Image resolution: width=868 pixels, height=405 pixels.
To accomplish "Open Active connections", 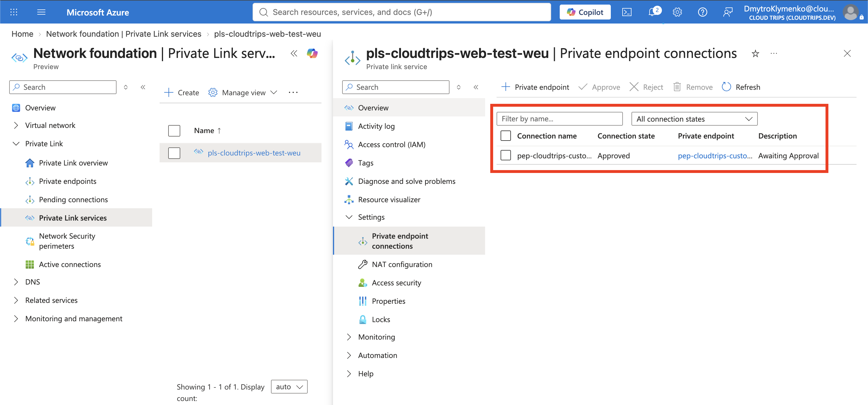I will [70, 264].
